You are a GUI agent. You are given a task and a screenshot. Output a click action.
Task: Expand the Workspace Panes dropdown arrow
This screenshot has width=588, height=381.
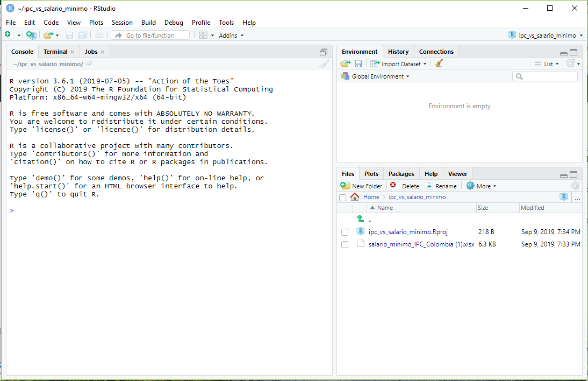pos(212,36)
